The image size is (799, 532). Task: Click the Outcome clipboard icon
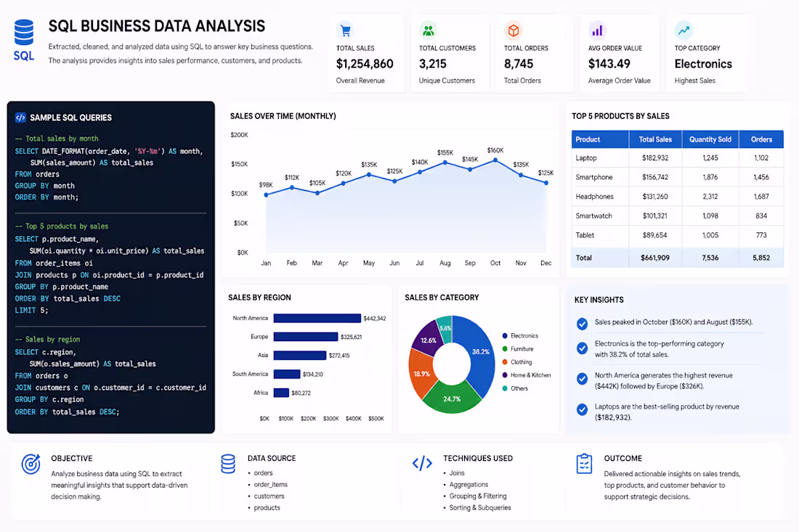[x=584, y=464]
